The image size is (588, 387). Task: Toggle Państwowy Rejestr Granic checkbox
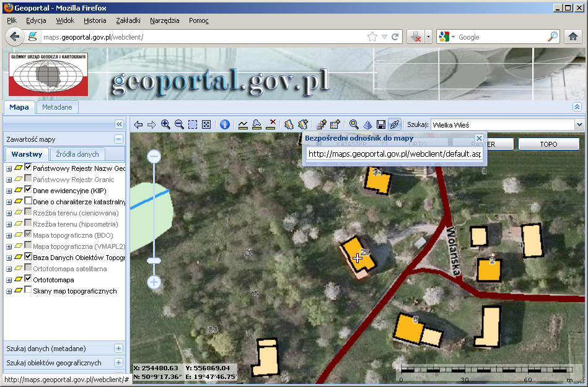28,179
